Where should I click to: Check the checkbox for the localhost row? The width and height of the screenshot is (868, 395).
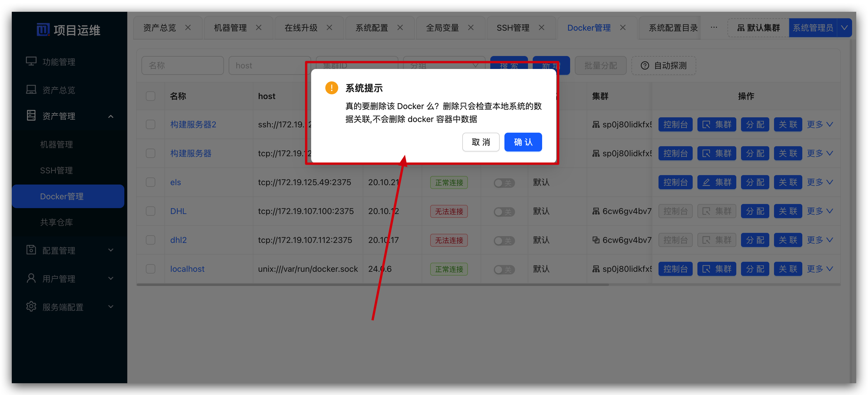point(151,269)
